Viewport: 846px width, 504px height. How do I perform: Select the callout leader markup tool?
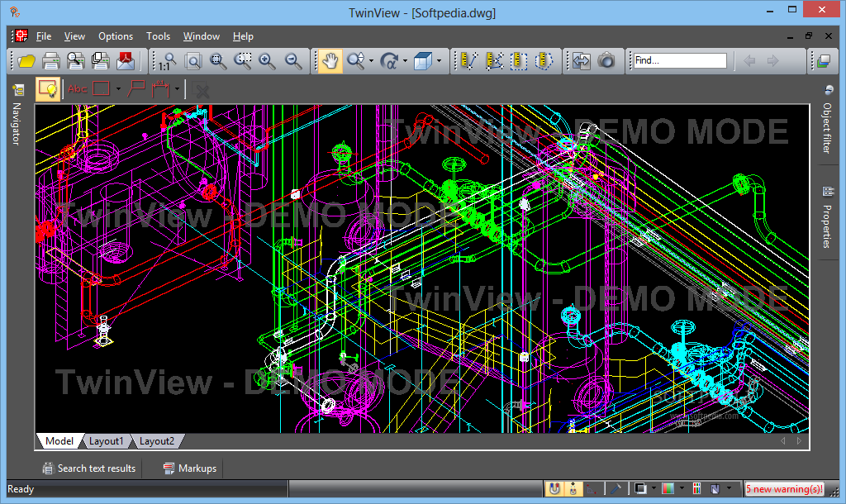pyautogui.click(x=135, y=89)
